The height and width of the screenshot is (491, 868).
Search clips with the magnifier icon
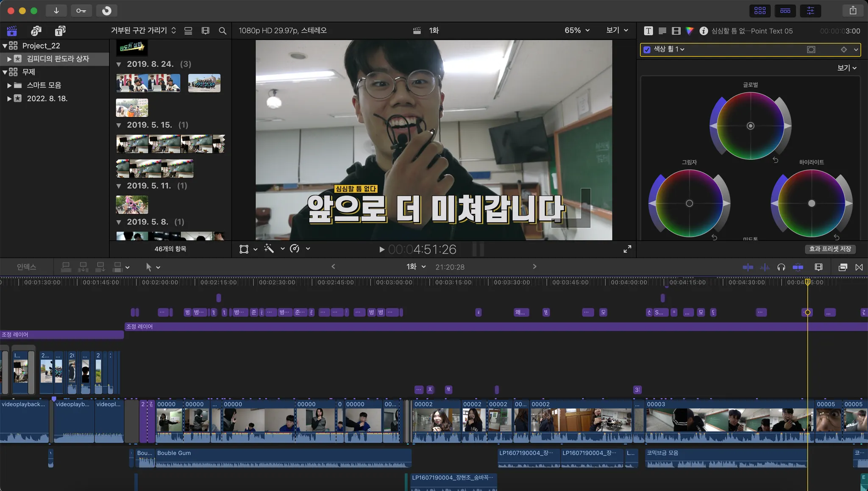[x=222, y=31]
